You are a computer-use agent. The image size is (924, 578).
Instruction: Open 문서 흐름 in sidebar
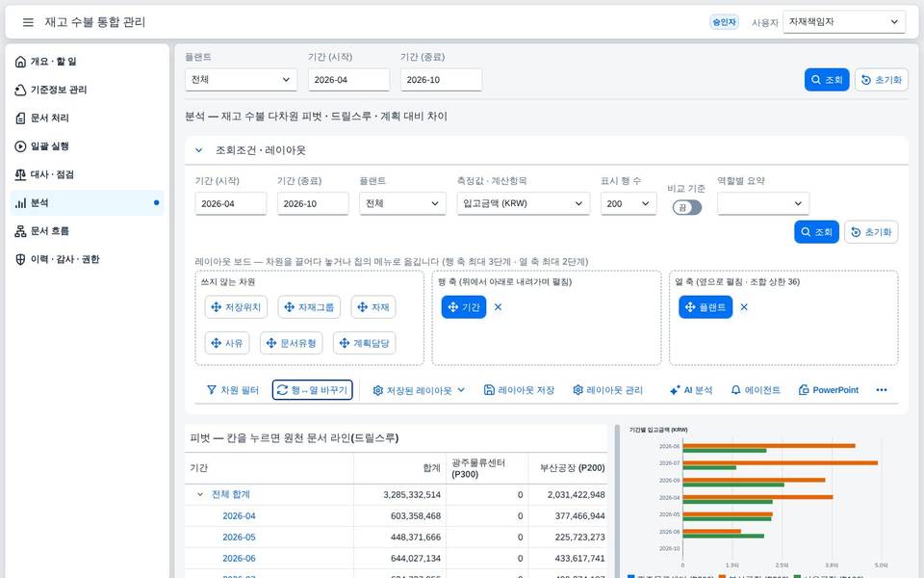(88, 231)
